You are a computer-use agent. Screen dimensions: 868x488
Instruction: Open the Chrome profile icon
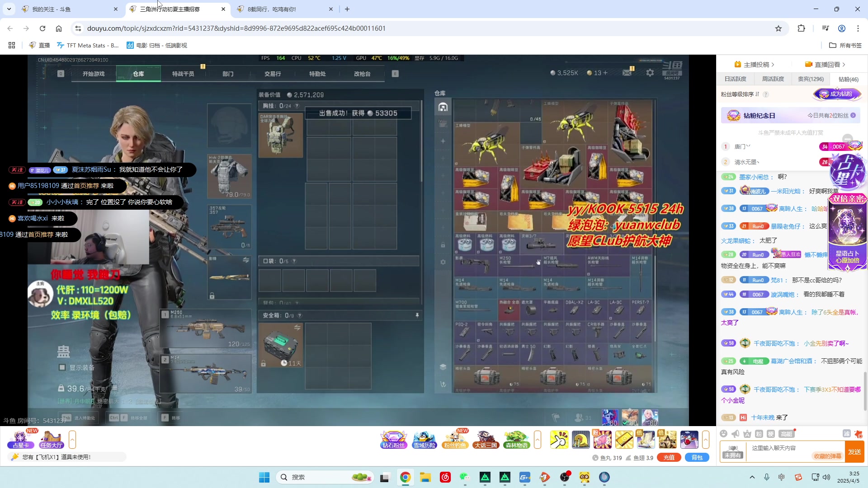842,28
